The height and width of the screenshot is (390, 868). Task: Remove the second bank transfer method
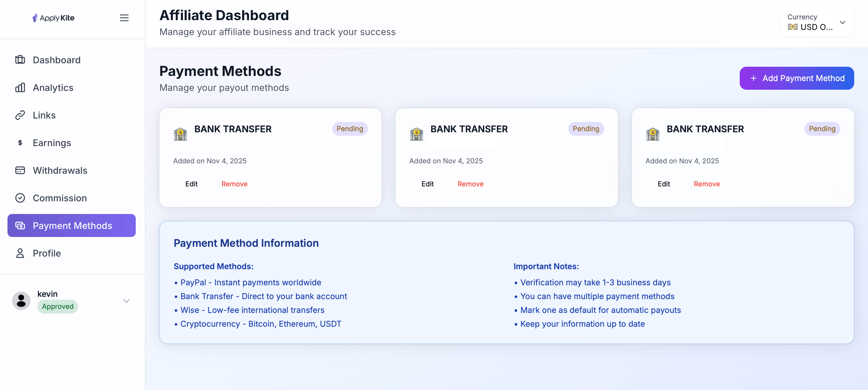pos(470,184)
